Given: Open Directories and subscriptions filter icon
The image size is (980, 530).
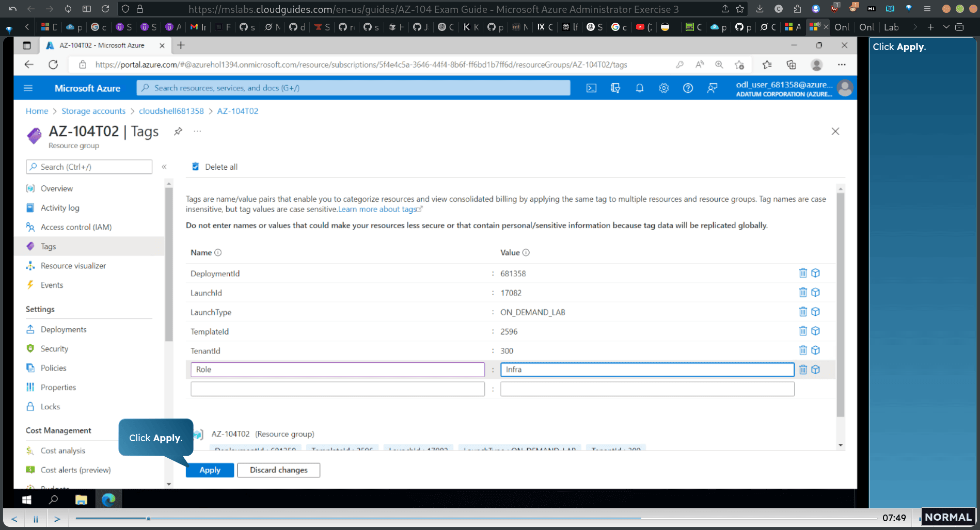Looking at the screenshot, I should 615,88.
